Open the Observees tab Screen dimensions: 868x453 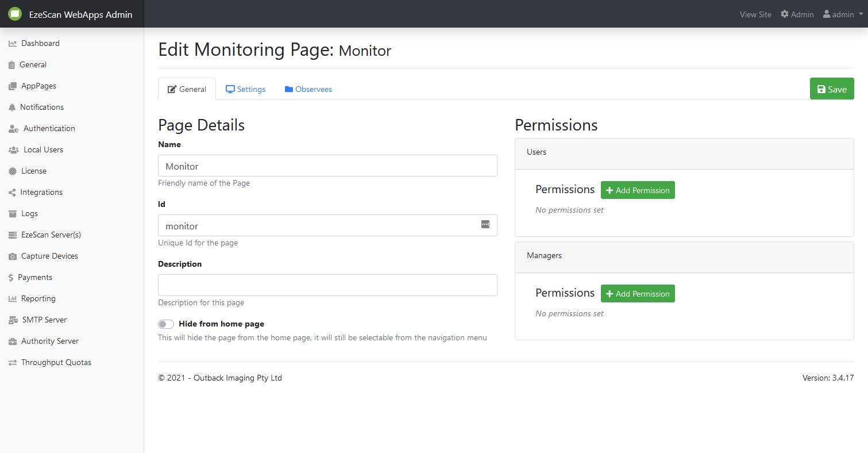(308, 89)
